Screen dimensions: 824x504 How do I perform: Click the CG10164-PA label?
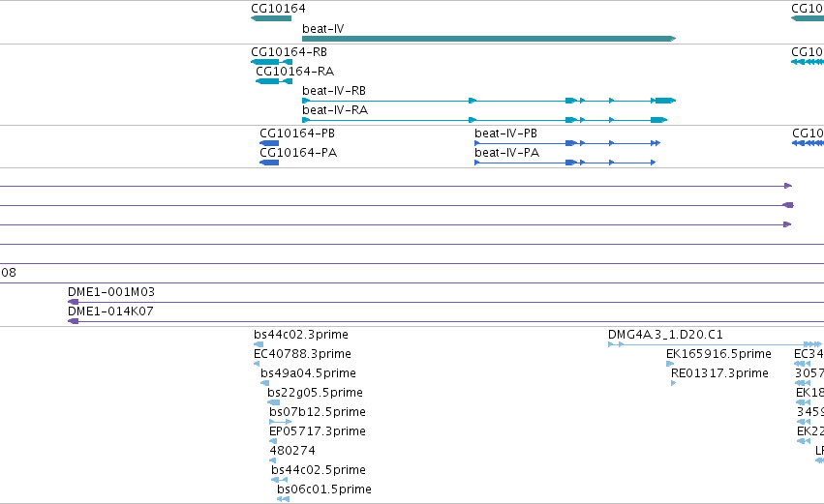pos(298,153)
